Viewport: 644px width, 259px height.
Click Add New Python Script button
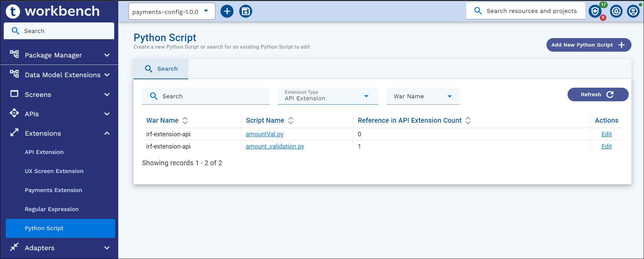coord(589,45)
